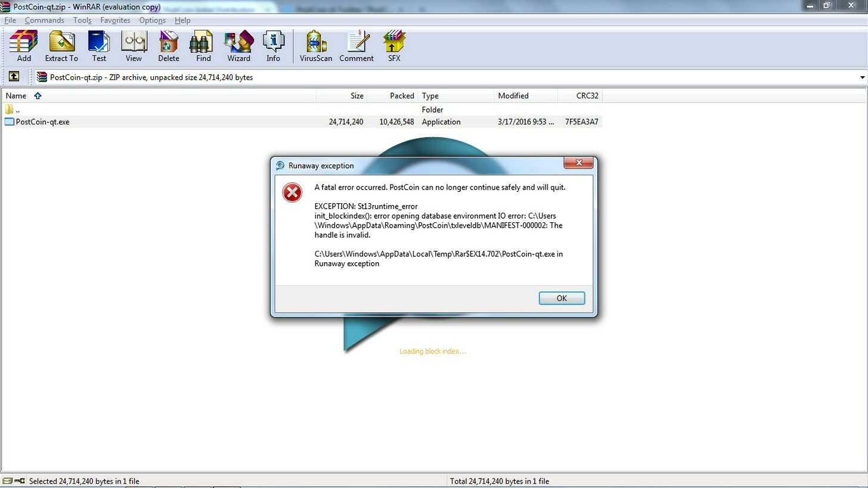Open the Commands menu
Image resolution: width=868 pixels, height=488 pixels.
coord(44,20)
